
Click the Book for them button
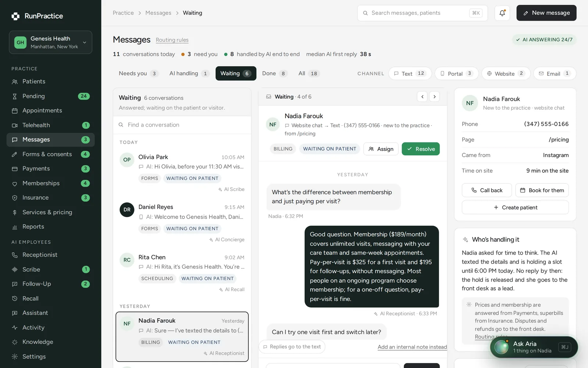[x=542, y=190]
